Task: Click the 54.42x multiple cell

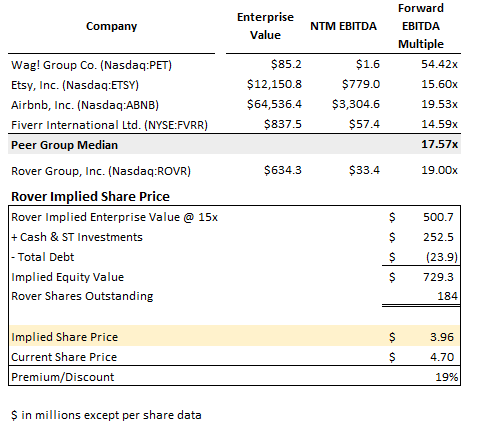Action: click(x=440, y=64)
